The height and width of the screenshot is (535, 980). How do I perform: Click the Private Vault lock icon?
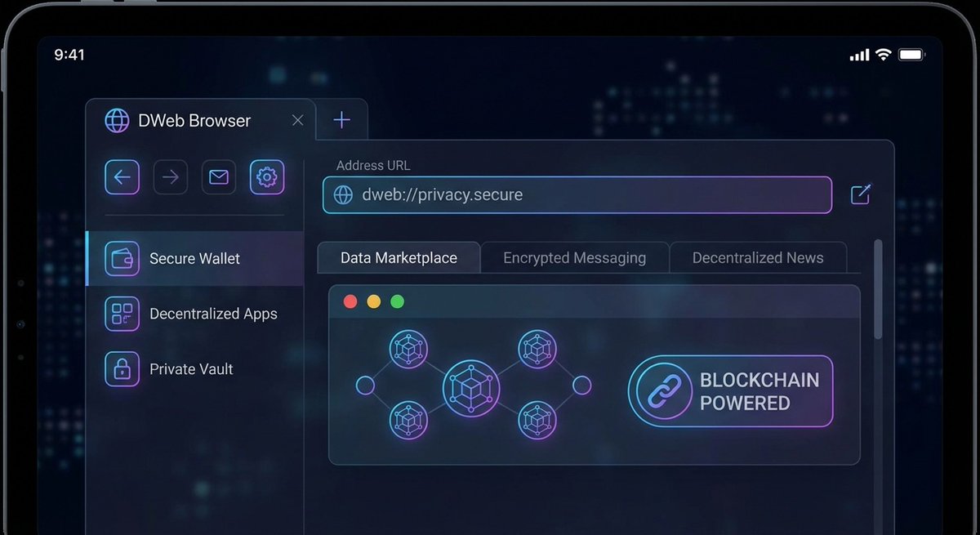[122, 369]
